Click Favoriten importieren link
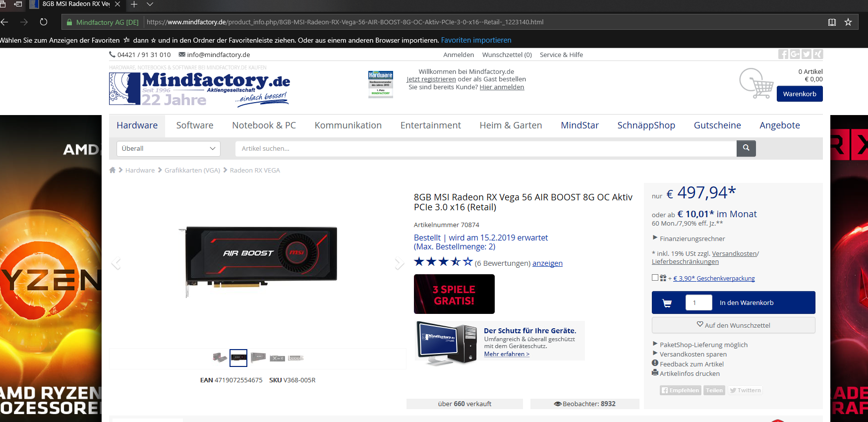 [476, 40]
